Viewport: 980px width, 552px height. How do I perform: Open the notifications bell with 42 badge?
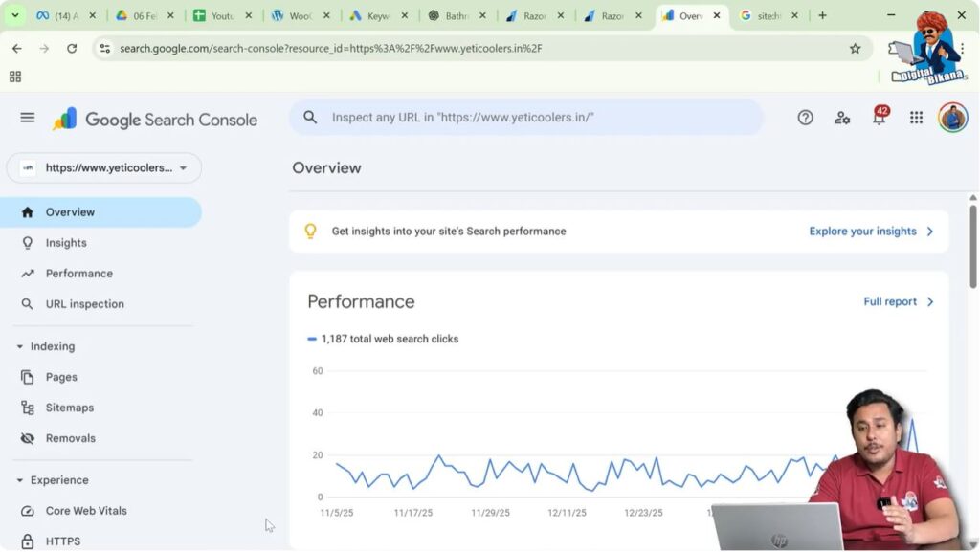(x=880, y=116)
